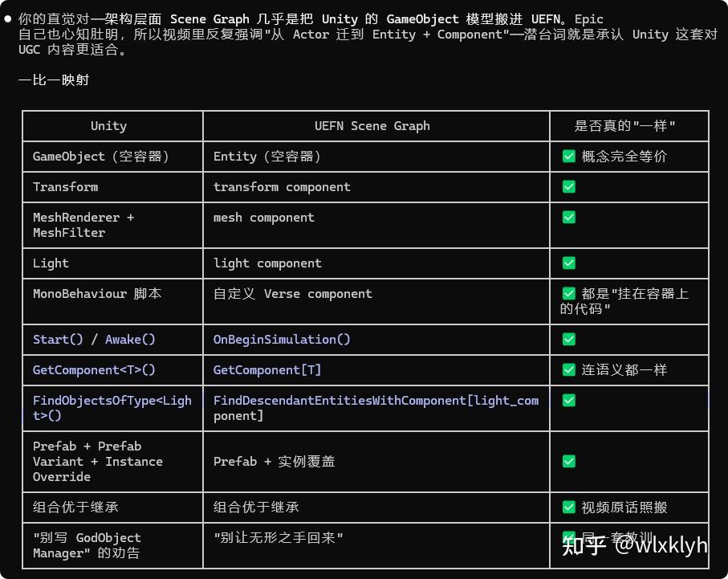
Task: Click the Unity Transform cell
Action: 113,187
